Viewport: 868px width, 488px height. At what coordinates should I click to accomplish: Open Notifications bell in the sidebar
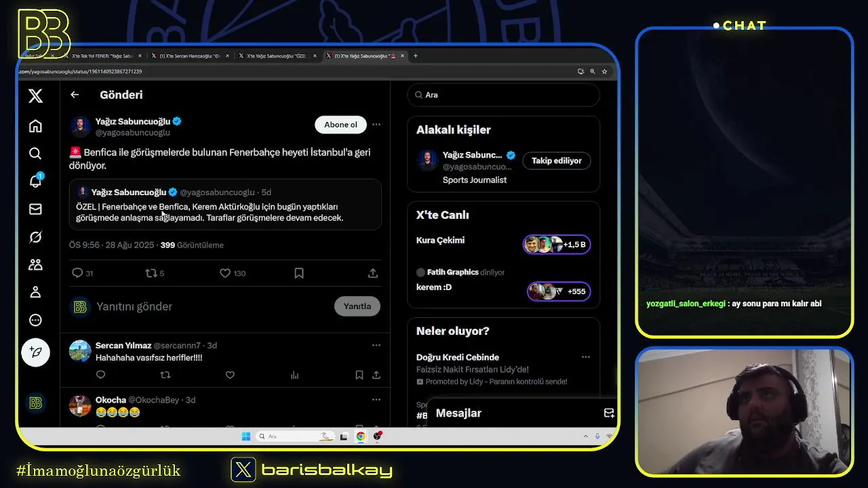pyautogui.click(x=35, y=181)
